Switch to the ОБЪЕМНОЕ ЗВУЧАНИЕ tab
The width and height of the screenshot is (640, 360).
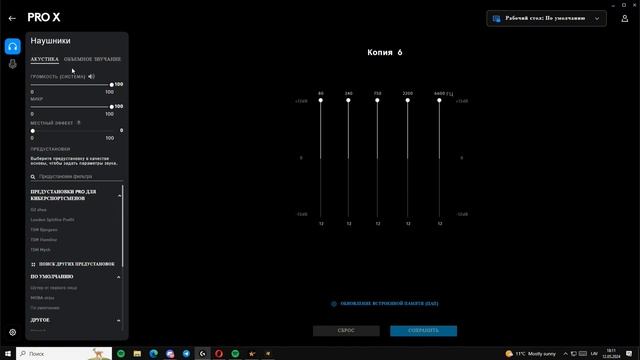92,59
